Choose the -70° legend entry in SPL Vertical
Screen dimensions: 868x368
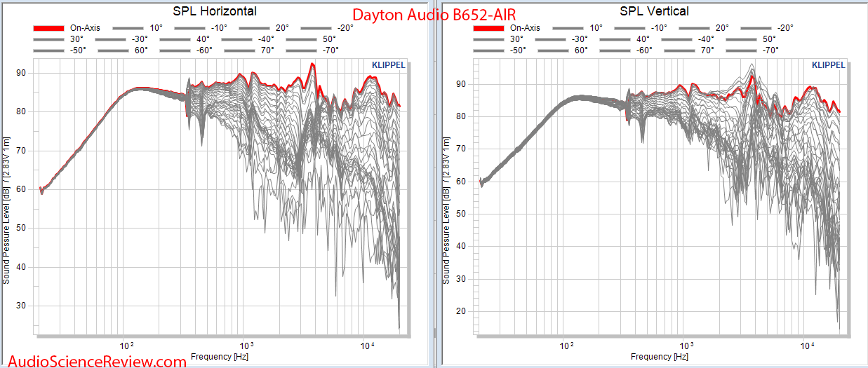[x=754, y=50]
